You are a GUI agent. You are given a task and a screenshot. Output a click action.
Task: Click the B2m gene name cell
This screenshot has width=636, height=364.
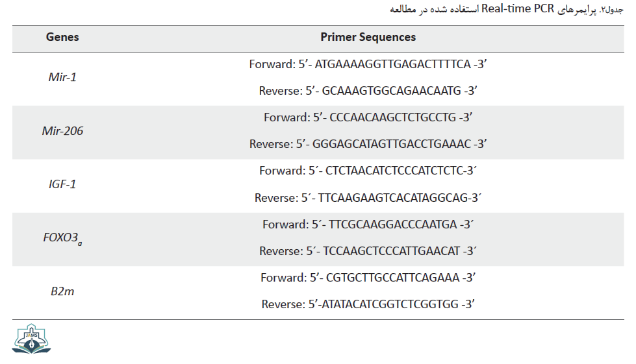pyautogui.click(x=62, y=291)
